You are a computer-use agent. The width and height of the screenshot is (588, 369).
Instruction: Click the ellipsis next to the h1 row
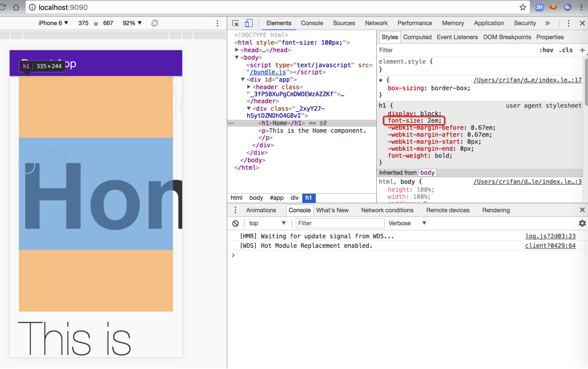coord(231,123)
